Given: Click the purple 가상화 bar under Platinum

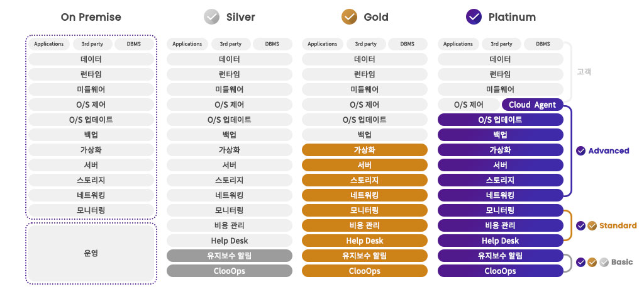Looking at the screenshot, I should [x=500, y=150].
